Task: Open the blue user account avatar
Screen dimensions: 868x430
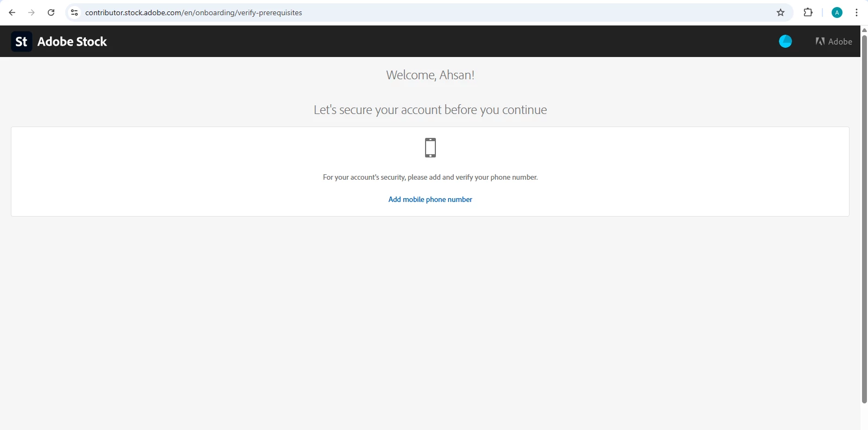Action: tap(785, 41)
